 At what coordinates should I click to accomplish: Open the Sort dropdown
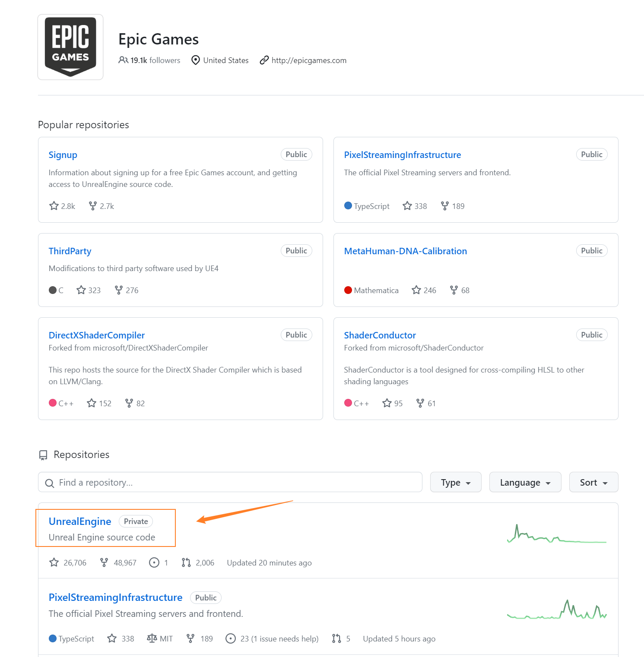pyautogui.click(x=594, y=482)
